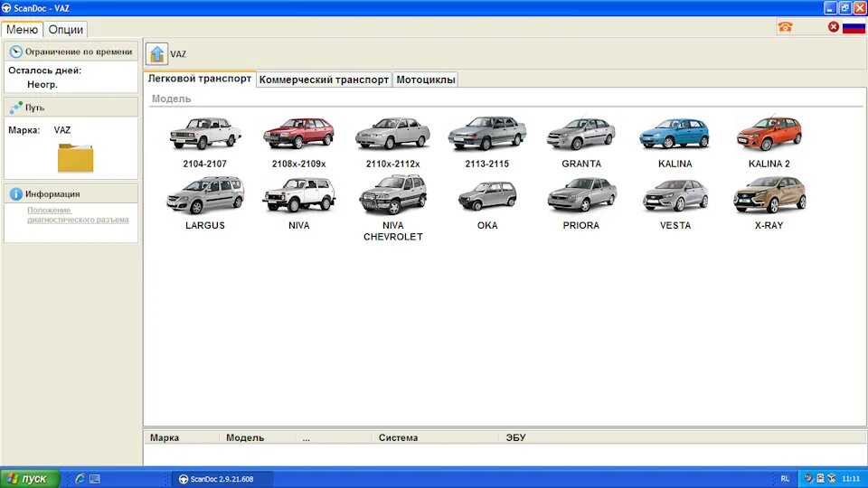Click the VESTA label text

[675, 225]
